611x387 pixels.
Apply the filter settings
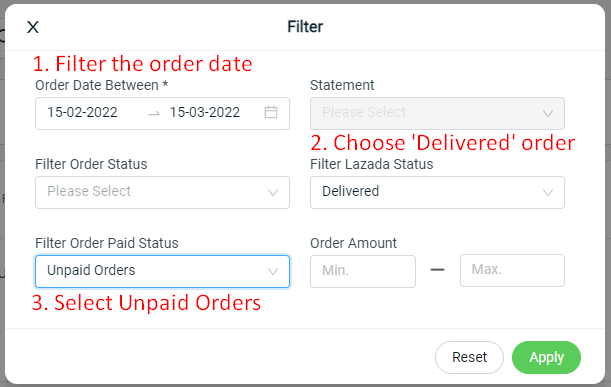(x=546, y=357)
